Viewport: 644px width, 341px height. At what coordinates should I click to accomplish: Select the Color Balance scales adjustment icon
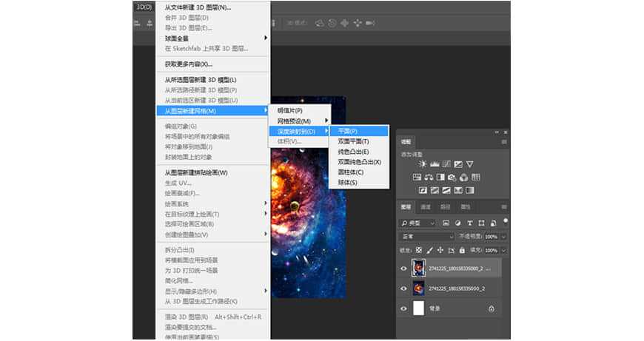coord(428,178)
